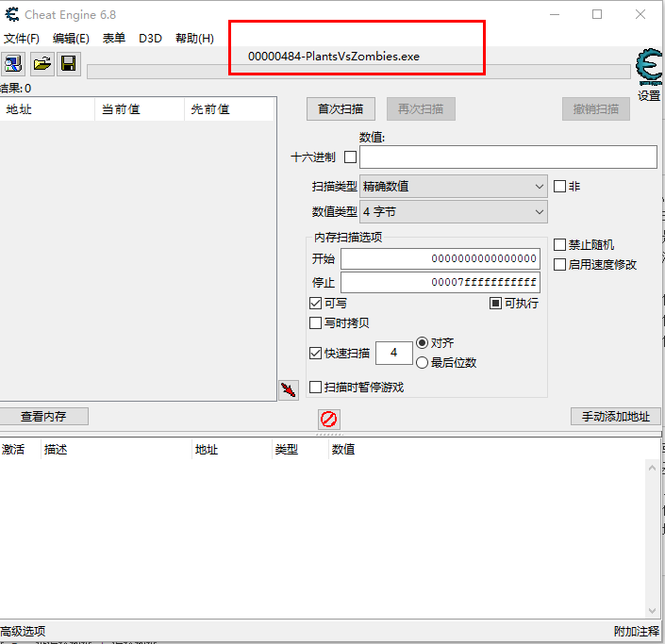Open the D3D menu
The image size is (665, 644).
(x=150, y=39)
